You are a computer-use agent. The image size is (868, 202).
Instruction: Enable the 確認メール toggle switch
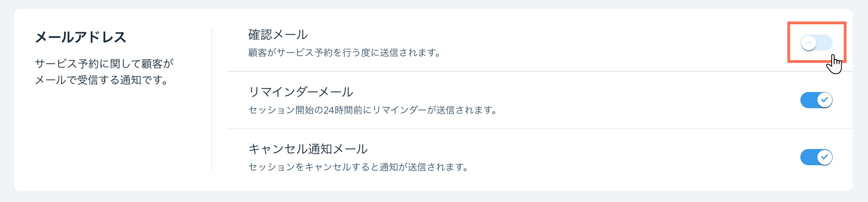point(816,43)
